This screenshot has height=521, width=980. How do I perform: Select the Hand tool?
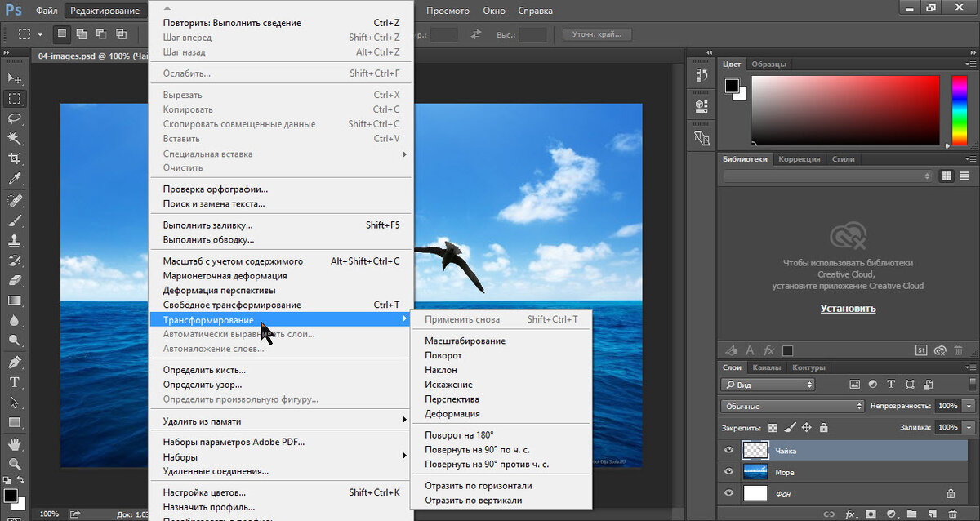coord(14,444)
